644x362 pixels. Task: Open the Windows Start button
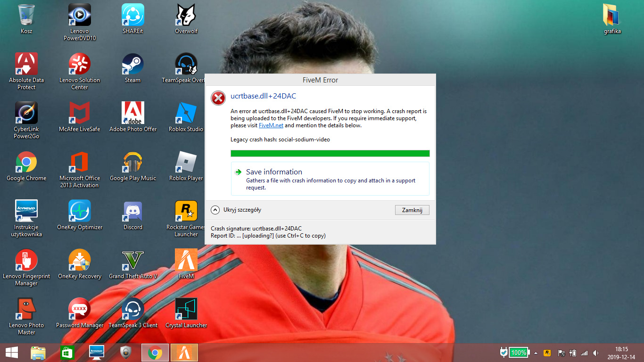[x=11, y=353]
